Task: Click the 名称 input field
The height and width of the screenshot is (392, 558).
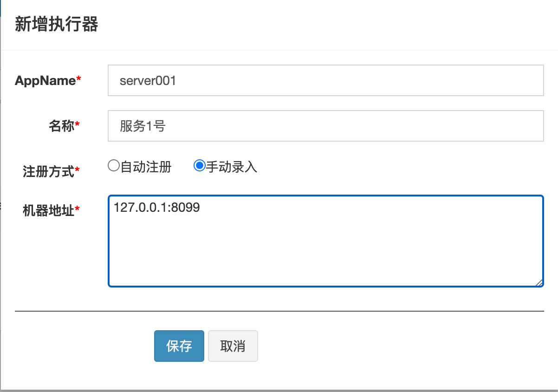Action: click(325, 126)
